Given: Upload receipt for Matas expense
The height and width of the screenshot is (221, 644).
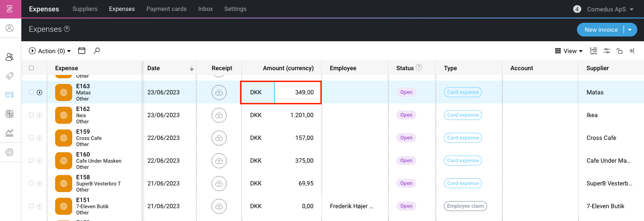Looking at the screenshot, I should (219, 92).
